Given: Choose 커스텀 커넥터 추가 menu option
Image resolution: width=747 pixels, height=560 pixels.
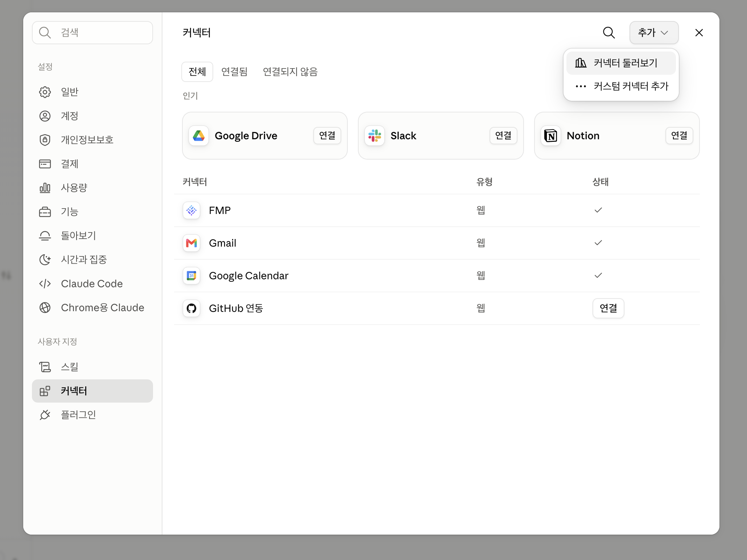Looking at the screenshot, I should pos(621,86).
